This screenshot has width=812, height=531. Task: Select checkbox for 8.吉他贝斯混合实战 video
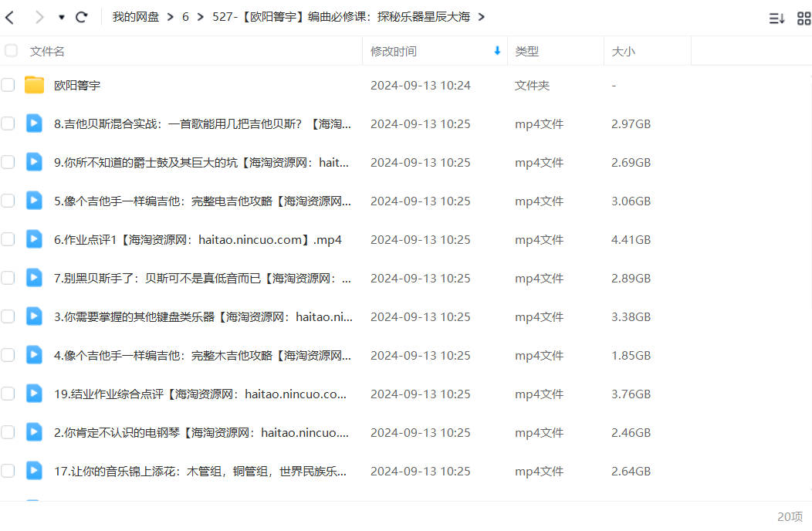coord(8,123)
